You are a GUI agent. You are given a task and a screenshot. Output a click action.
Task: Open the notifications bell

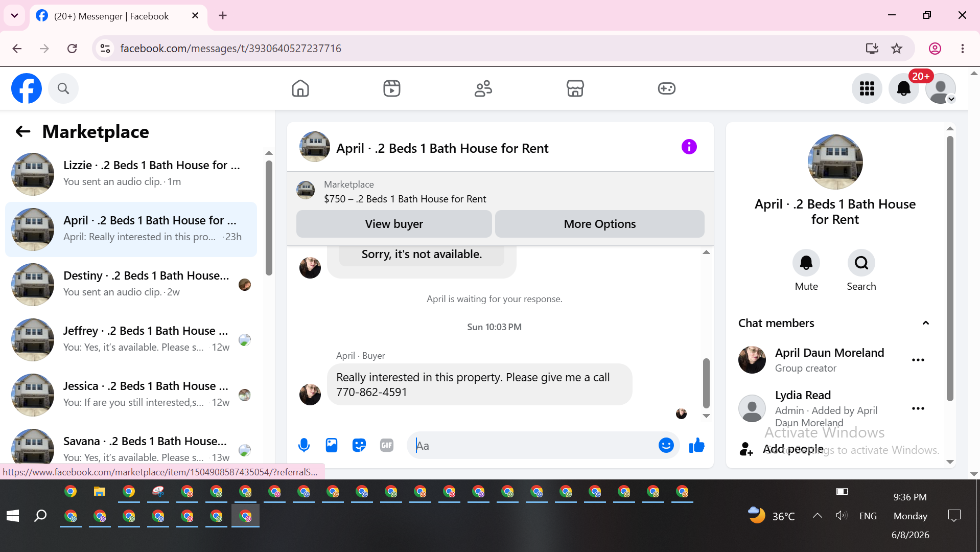point(904,88)
